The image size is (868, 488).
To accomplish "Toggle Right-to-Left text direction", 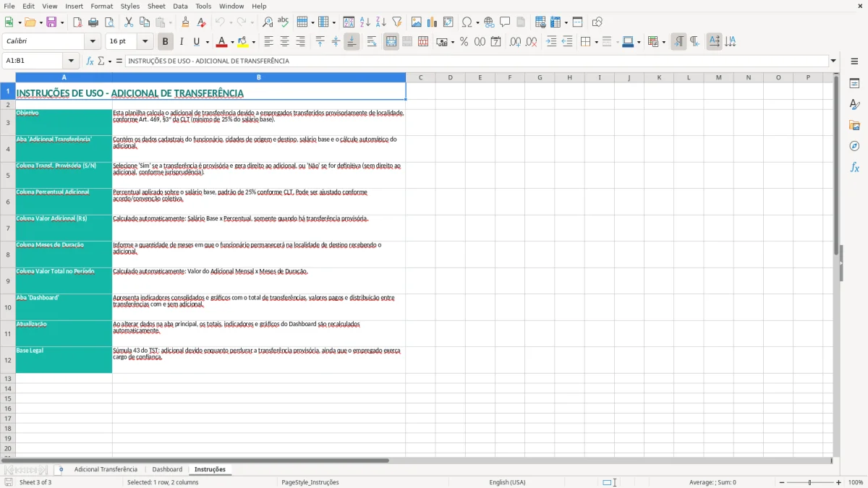I will [x=694, y=42].
